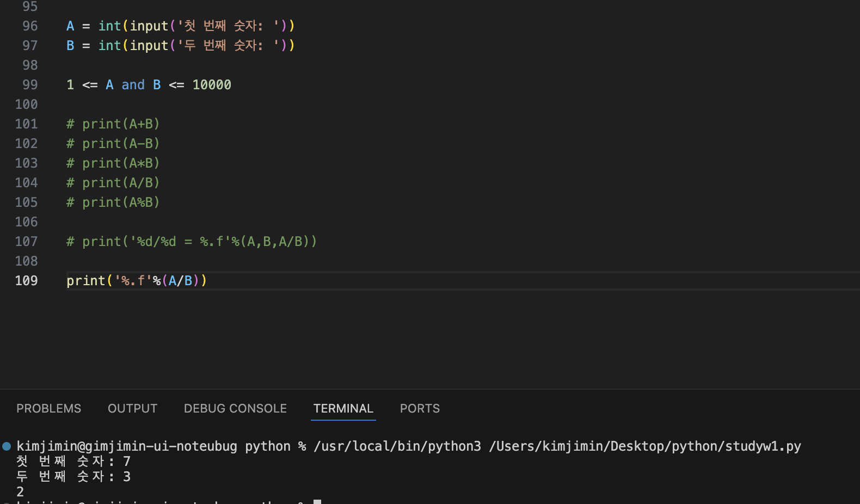Open the PORTS tab

coord(420,408)
